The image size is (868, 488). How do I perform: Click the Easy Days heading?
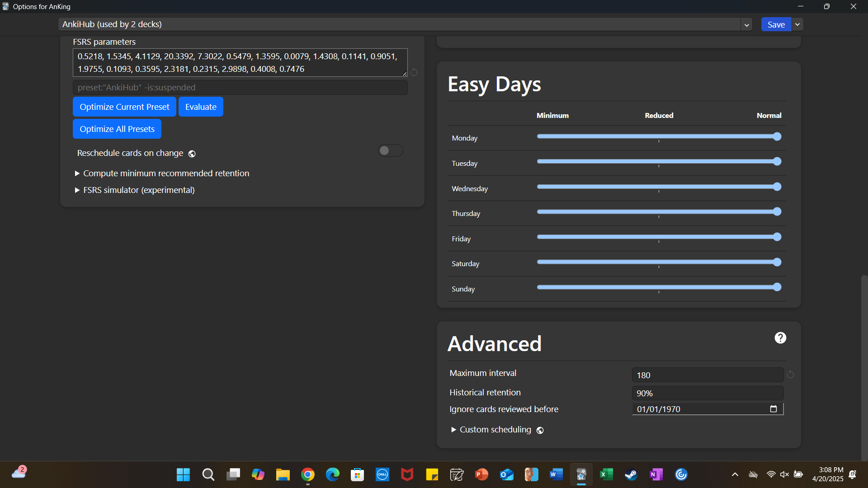494,84
